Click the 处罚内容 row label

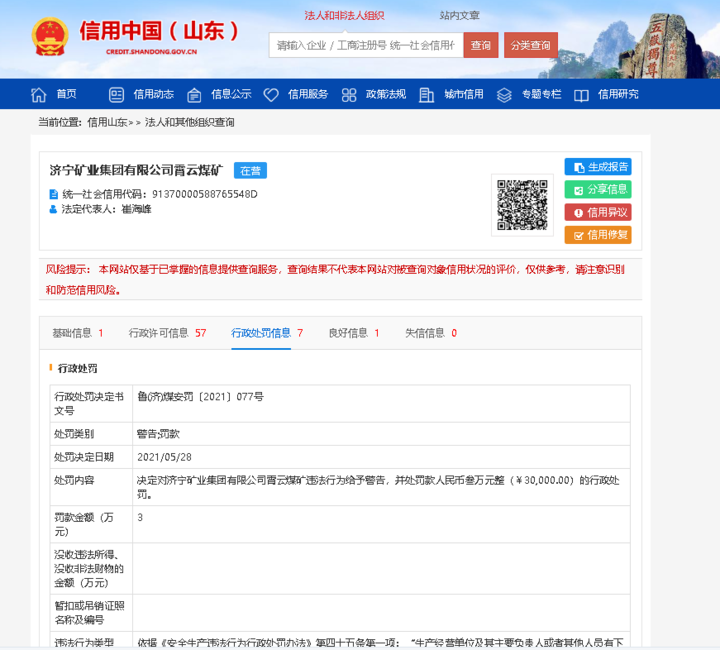(x=74, y=480)
